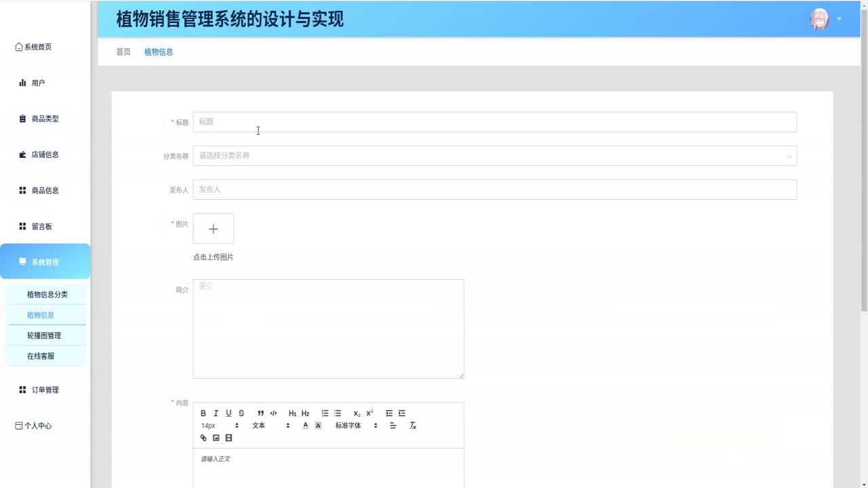The image size is (868, 488).
Task: Open the 标准字体 font dropdown
Action: click(356, 426)
